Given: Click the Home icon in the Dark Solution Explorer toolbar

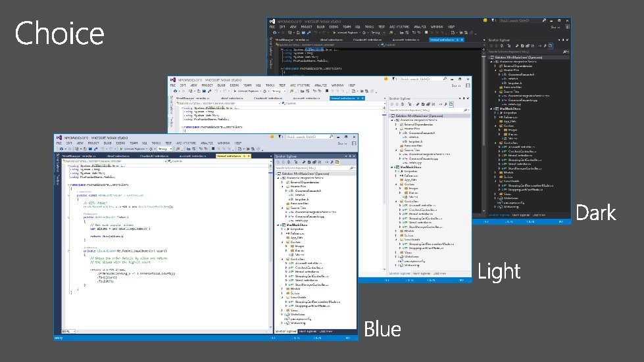Looking at the screenshot, I should coord(502,45).
